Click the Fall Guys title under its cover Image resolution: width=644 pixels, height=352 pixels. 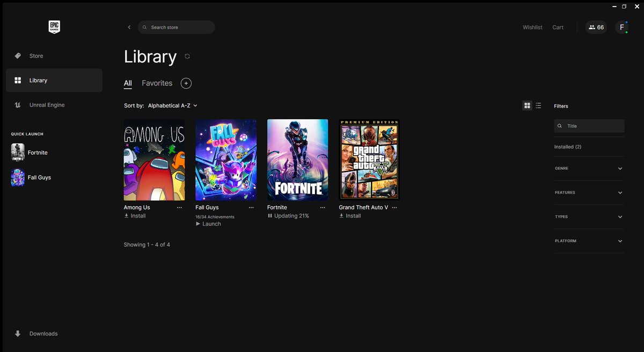(207, 207)
